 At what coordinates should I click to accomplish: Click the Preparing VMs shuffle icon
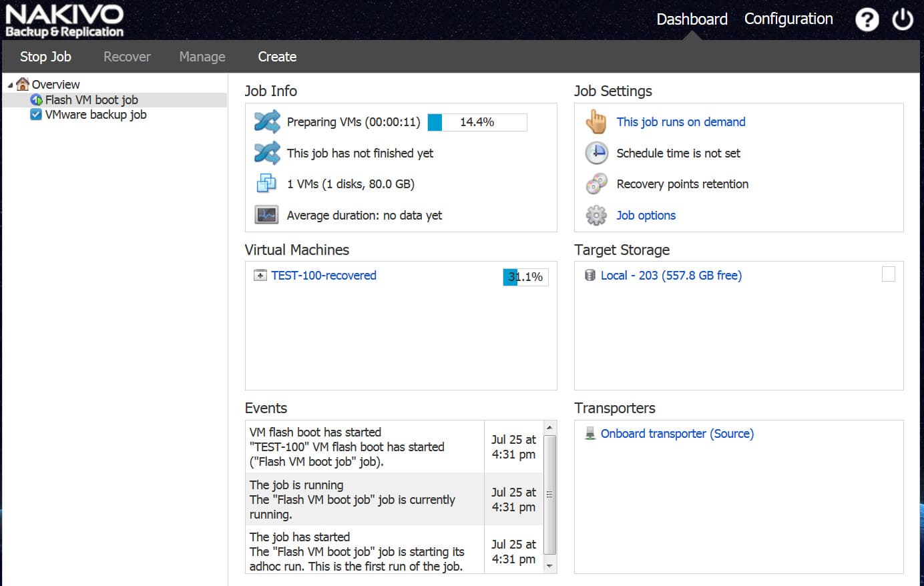click(267, 122)
